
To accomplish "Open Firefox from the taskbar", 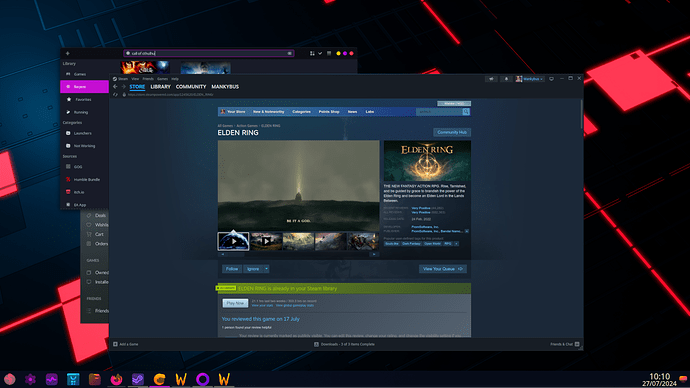I will point(116,379).
